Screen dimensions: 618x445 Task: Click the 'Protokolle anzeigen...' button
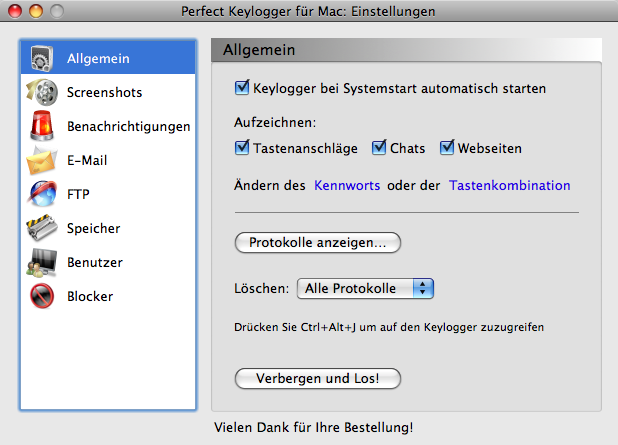[x=318, y=242]
